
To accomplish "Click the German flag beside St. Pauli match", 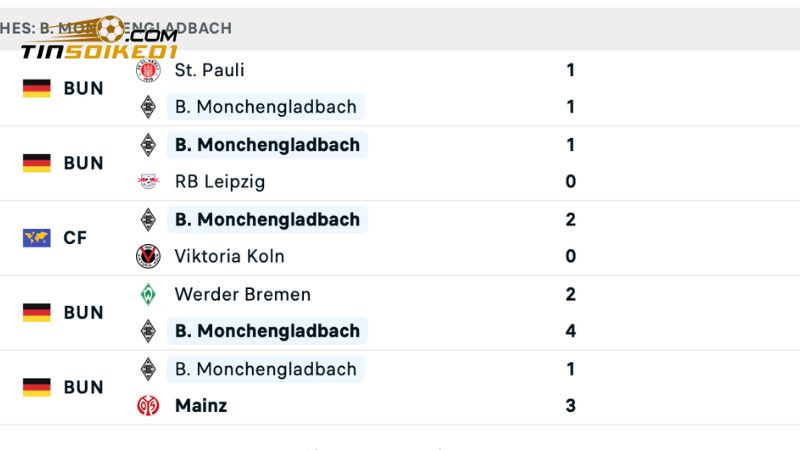I will tap(37, 88).
